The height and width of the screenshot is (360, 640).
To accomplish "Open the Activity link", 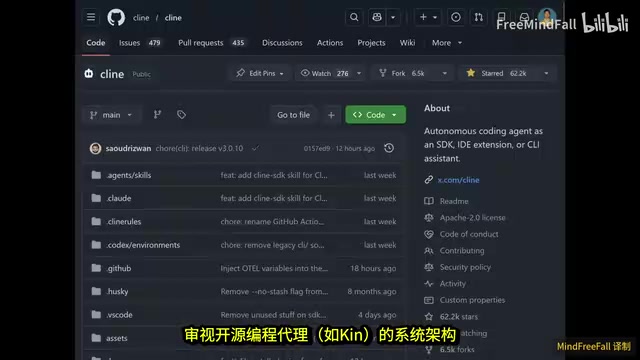I will pyautogui.click(x=452, y=284).
